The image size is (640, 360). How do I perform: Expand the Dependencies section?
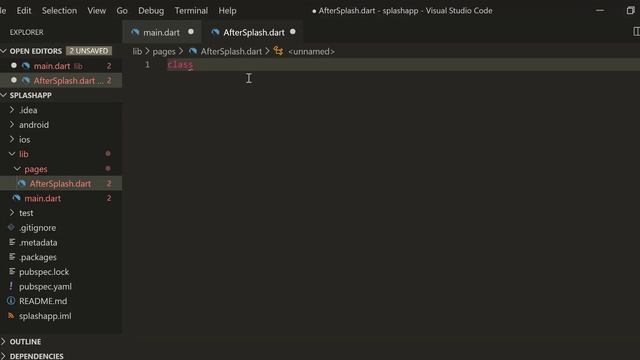61,356
